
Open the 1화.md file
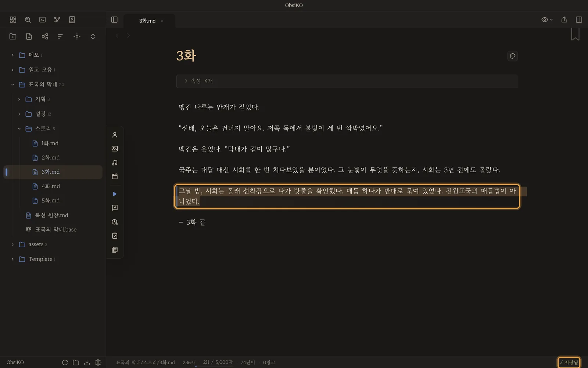53,143
